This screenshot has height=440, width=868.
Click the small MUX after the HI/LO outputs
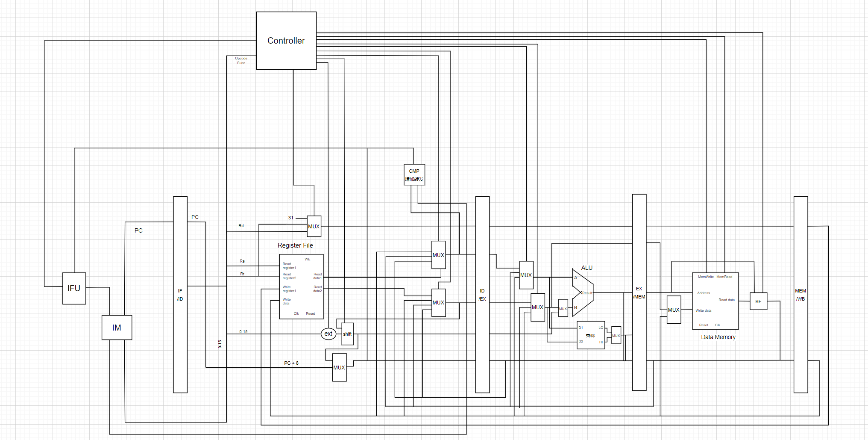click(x=616, y=335)
